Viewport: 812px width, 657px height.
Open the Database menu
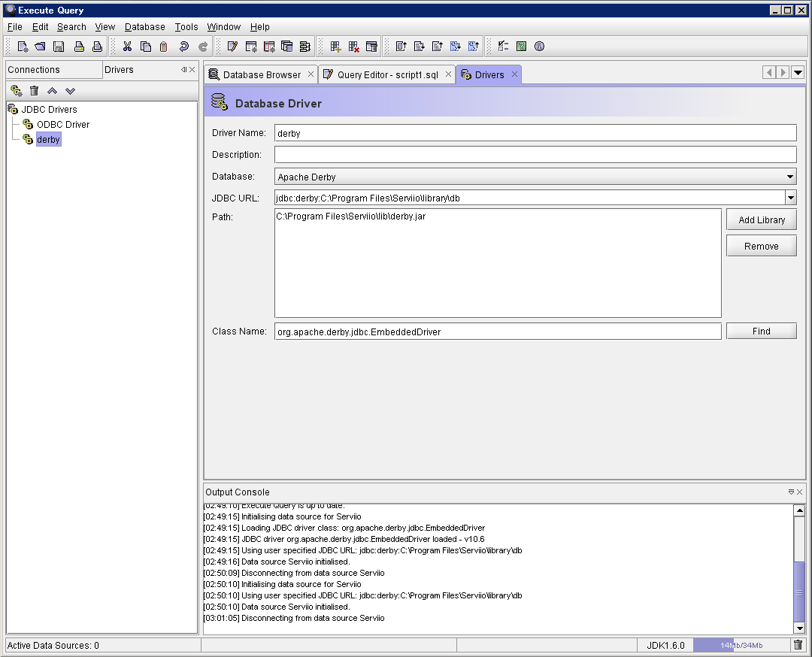[144, 26]
